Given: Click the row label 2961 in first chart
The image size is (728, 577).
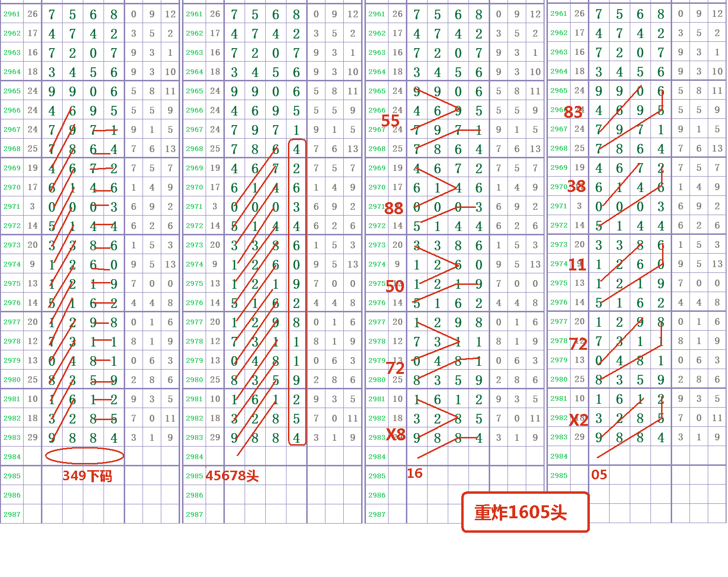Looking at the screenshot, I should (11, 14).
